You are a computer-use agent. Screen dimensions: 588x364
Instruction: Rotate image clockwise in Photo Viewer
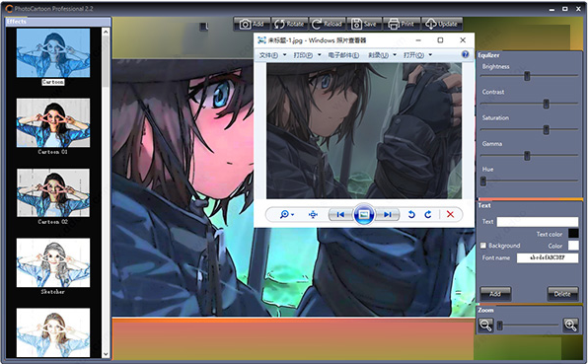pyautogui.click(x=428, y=214)
